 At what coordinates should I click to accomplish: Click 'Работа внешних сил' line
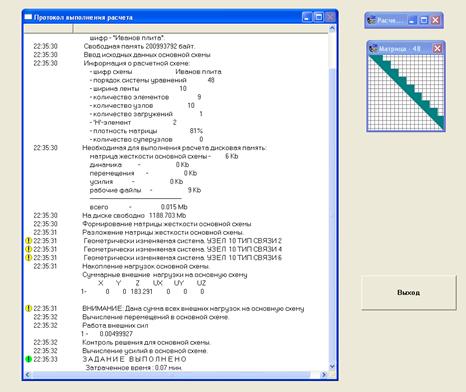[115, 325]
